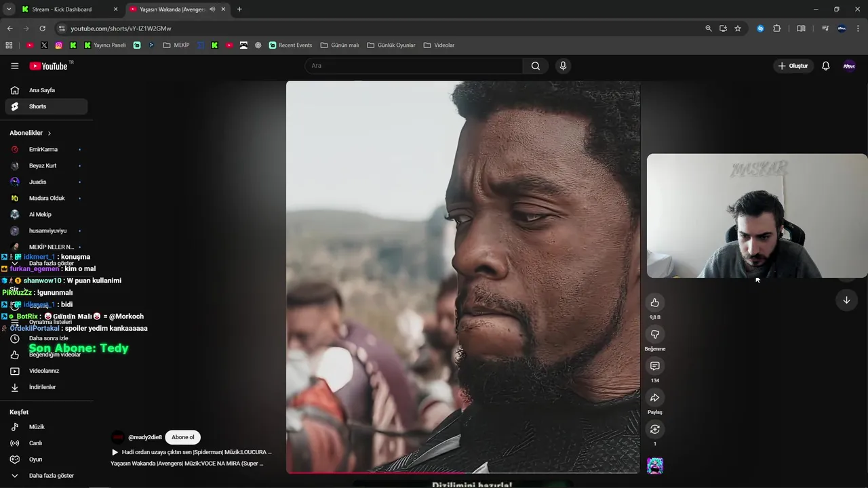Dislike the short with Beğenme
This screenshot has height=488, width=868.
[654, 334]
